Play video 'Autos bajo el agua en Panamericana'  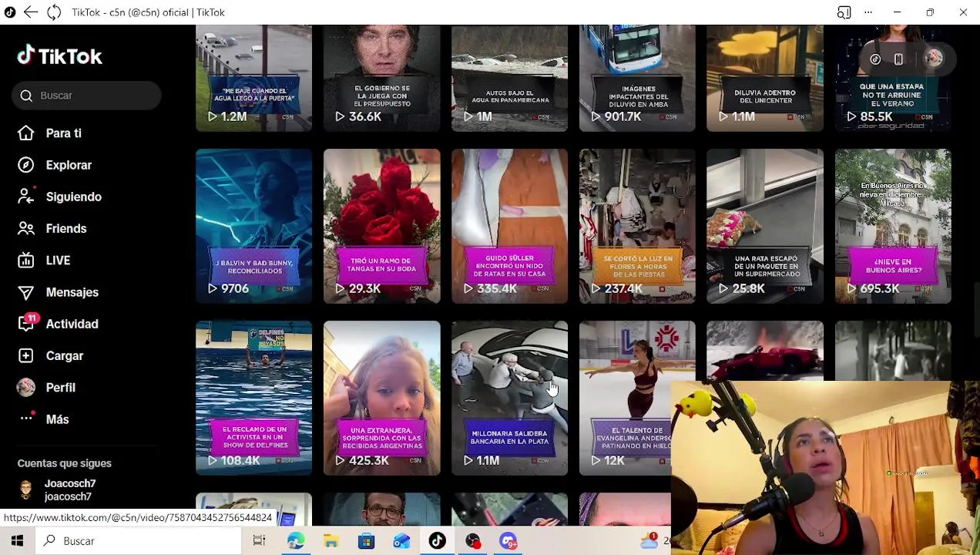(510, 78)
